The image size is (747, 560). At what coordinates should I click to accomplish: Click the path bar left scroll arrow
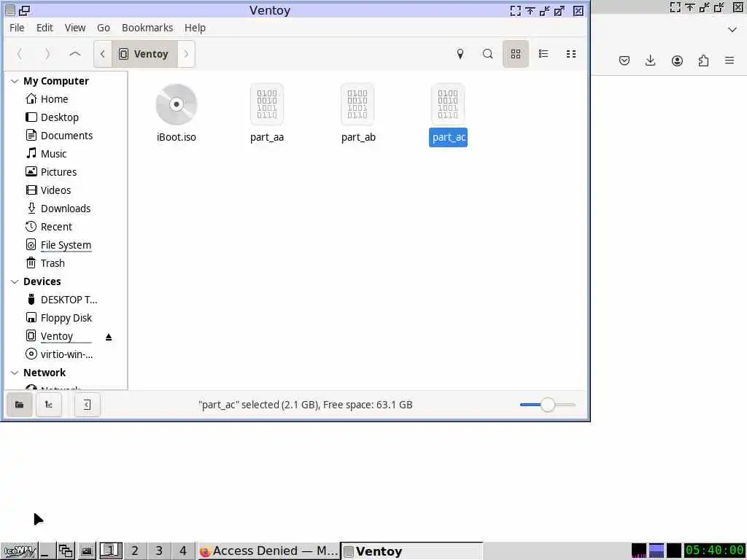coord(102,54)
